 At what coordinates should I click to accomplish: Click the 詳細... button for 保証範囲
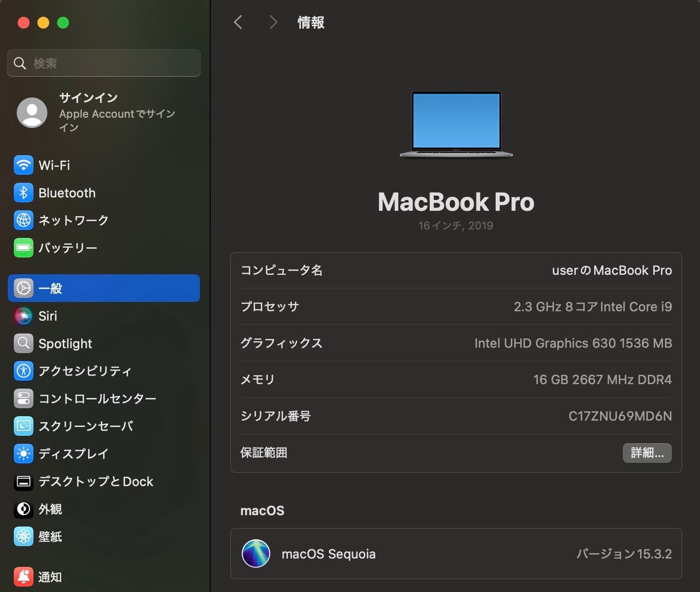coord(647,453)
